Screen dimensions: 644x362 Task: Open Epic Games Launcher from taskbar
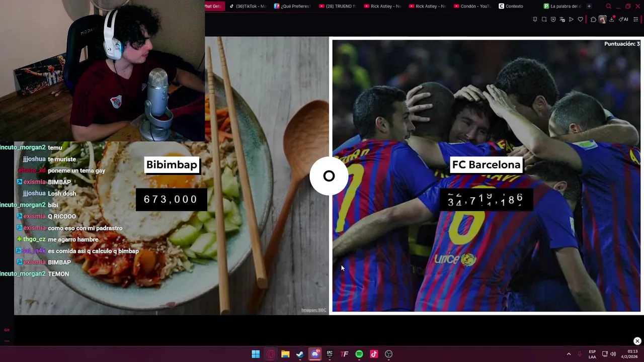click(x=330, y=354)
